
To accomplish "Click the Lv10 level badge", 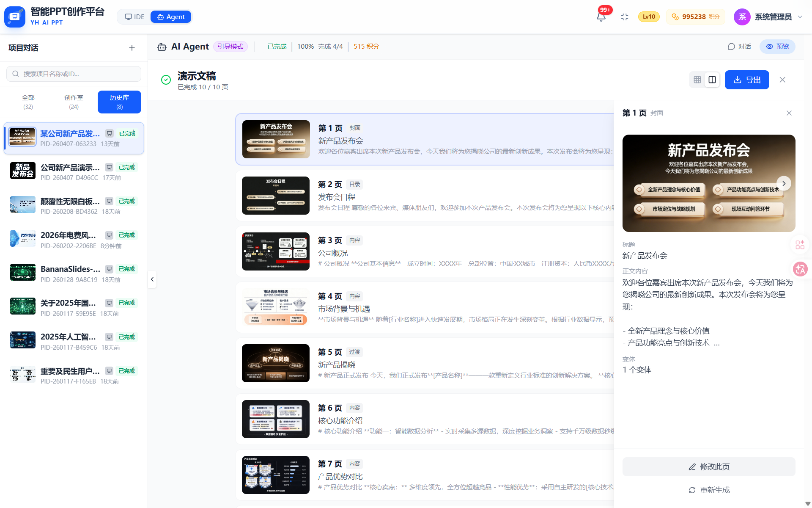I will 649,17.
